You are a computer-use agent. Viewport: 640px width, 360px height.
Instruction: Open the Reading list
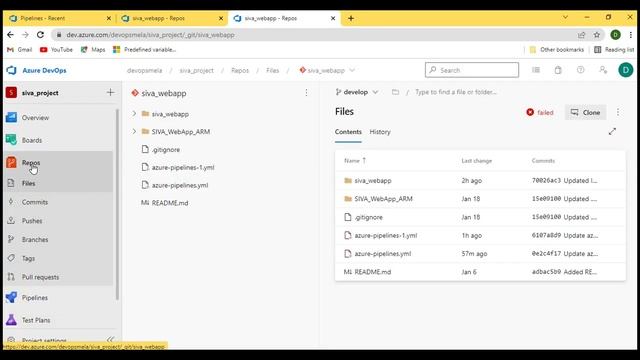click(x=614, y=50)
